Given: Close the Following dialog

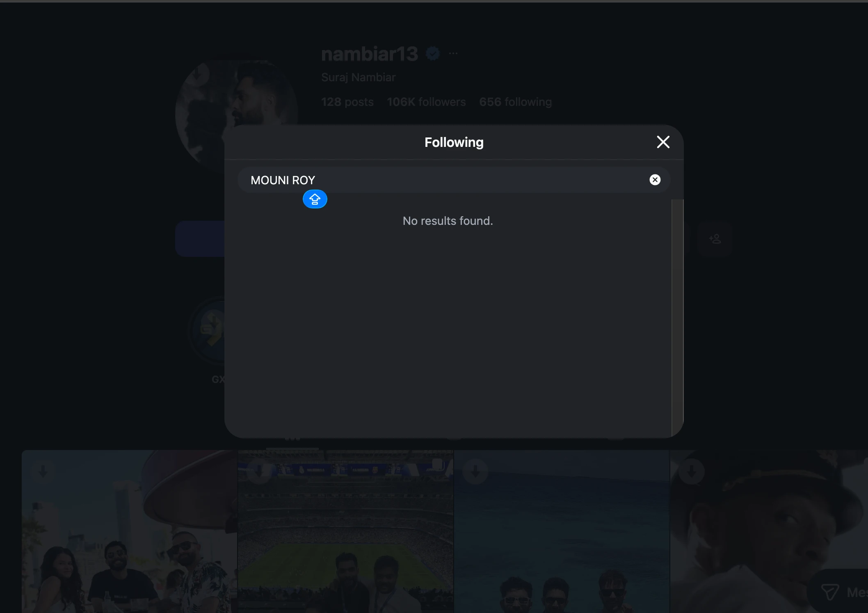Looking at the screenshot, I should (x=663, y=142).
